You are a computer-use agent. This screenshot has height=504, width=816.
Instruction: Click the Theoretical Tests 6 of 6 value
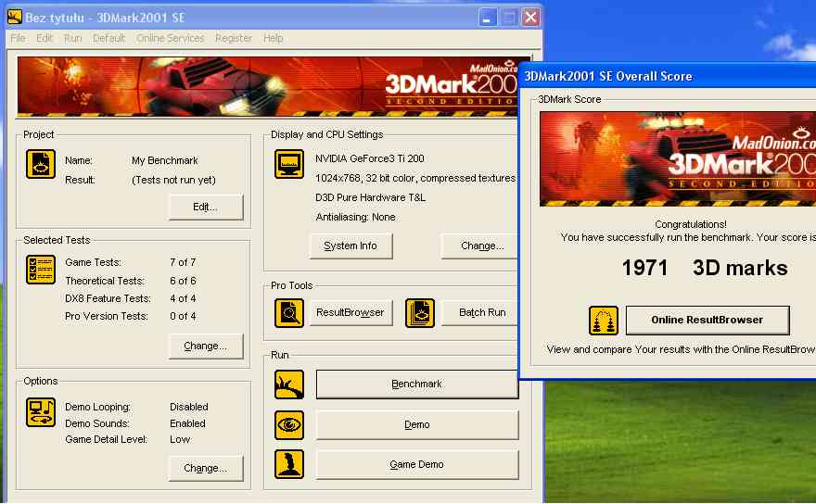pos(183,281)
